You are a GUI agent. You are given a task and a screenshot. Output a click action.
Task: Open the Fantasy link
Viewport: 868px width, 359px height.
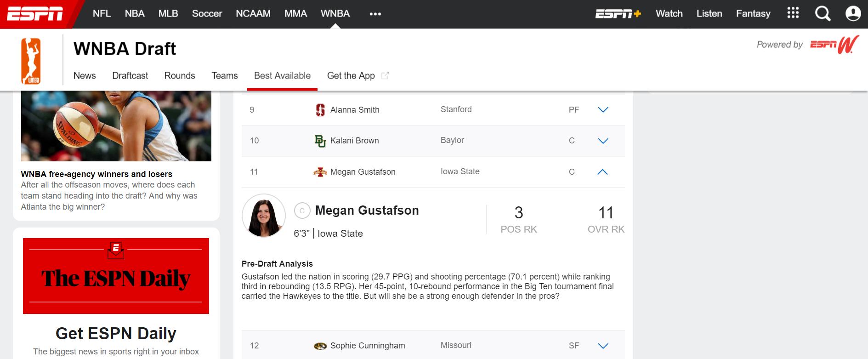(753, 14)
